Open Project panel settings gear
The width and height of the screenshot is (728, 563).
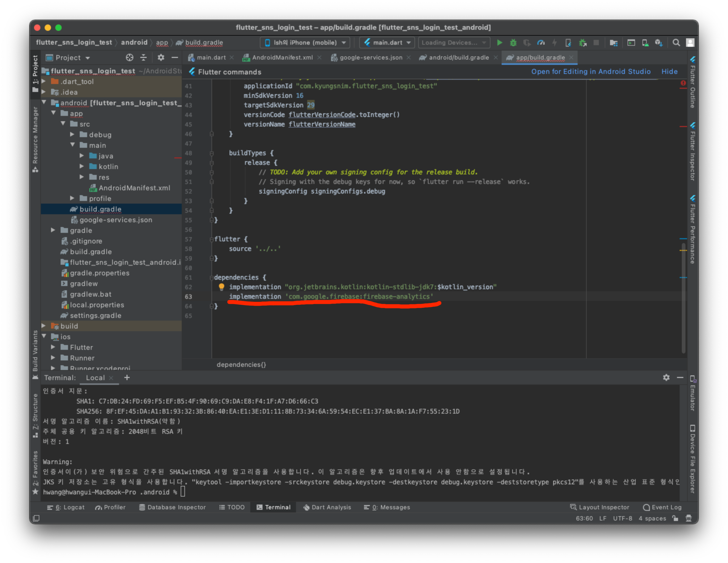pos(161,58)
